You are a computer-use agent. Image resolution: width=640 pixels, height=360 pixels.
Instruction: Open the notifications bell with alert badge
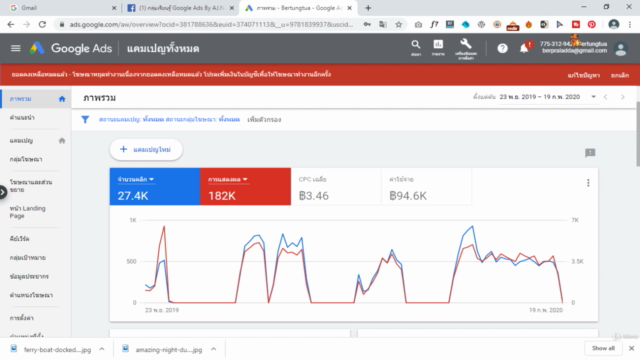click(x=525, y=48)
